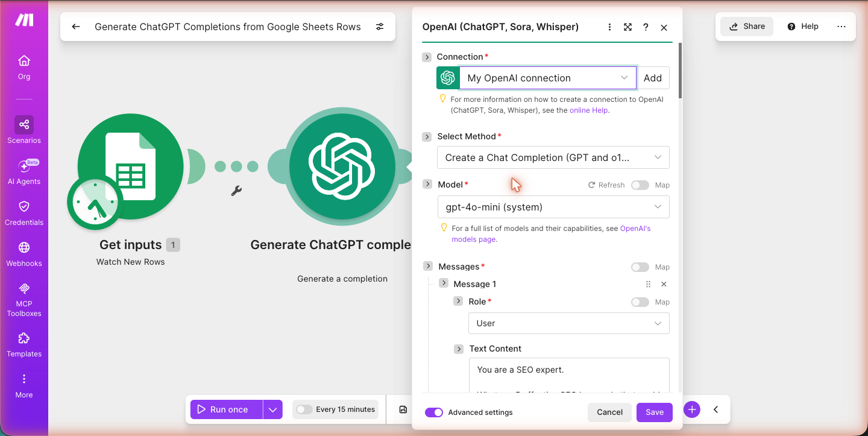868x436 pixels.
Task: Refresh the Model list
Action: click(x=606, y=185)
